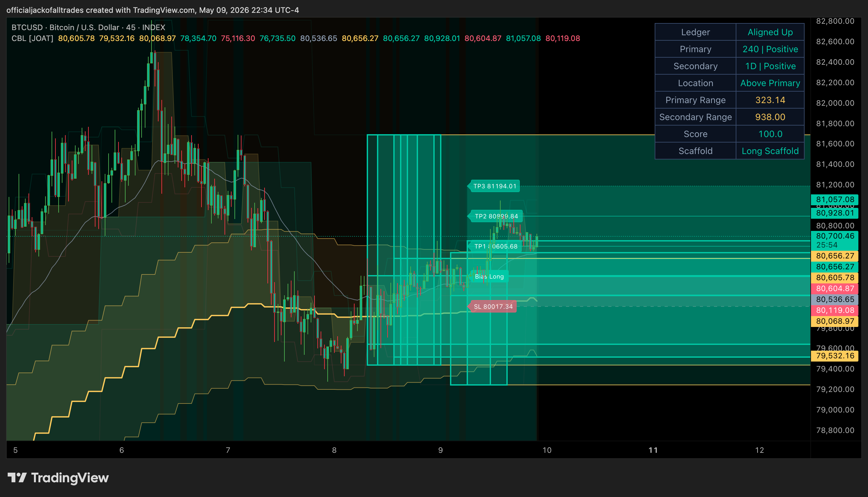
Task: Click the 81,057.08 price axis tag
Action: tap(835, 200)
